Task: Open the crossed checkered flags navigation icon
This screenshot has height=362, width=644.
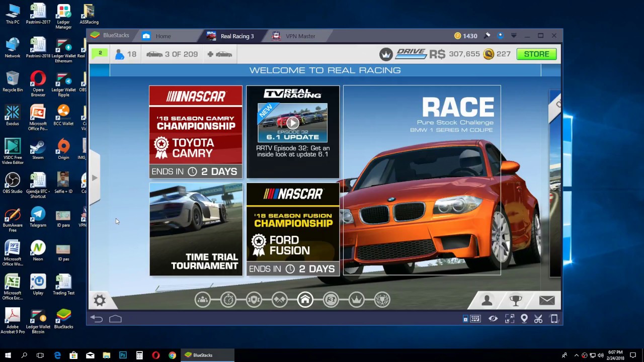Action: (280, 300)
